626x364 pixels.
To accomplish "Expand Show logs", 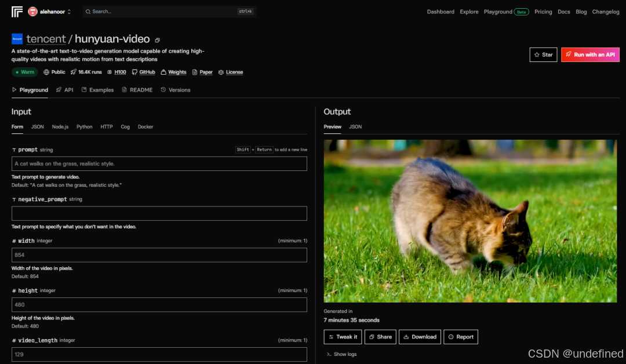I will 342,354.
